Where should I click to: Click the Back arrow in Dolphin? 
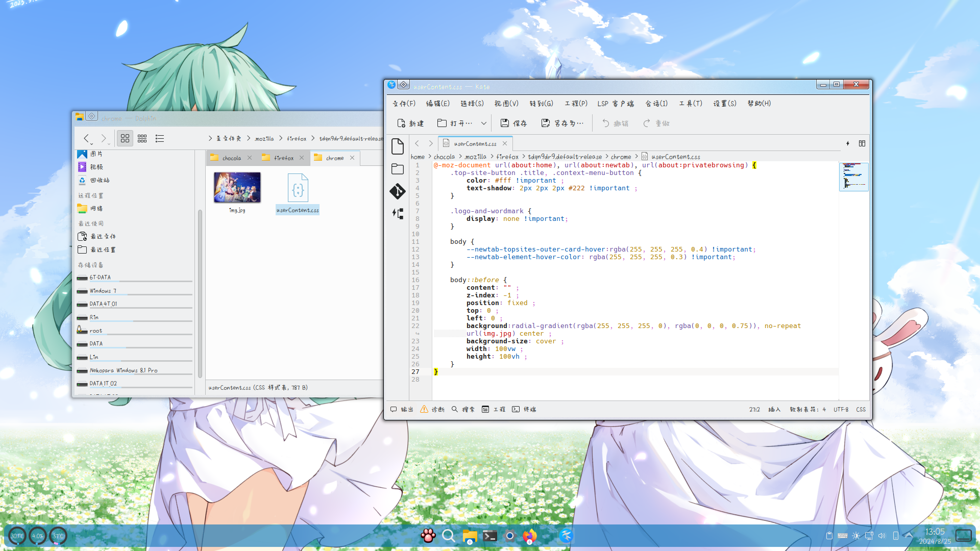[87, 138]
